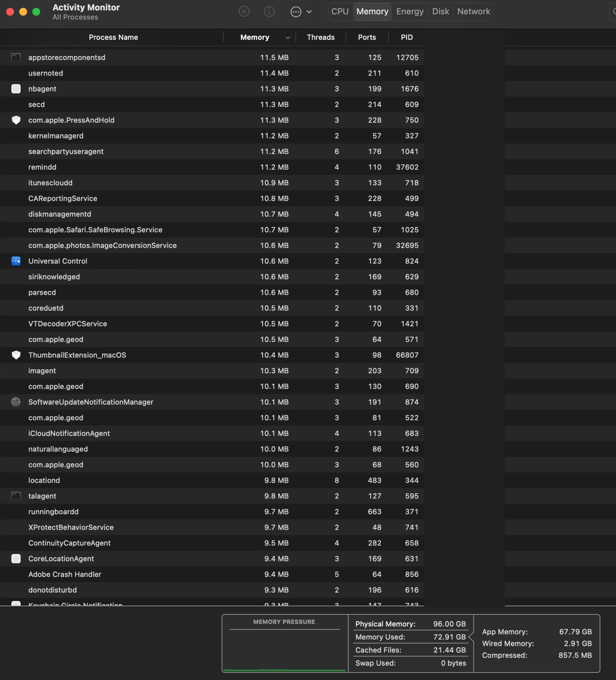Select the Memory tab
This screenshot has height=680, width=616.
[x=372, y=12]
